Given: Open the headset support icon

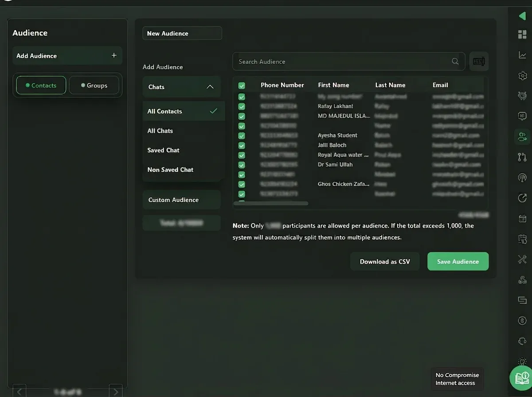Looking at the screenshot, I should pos(522,341).
